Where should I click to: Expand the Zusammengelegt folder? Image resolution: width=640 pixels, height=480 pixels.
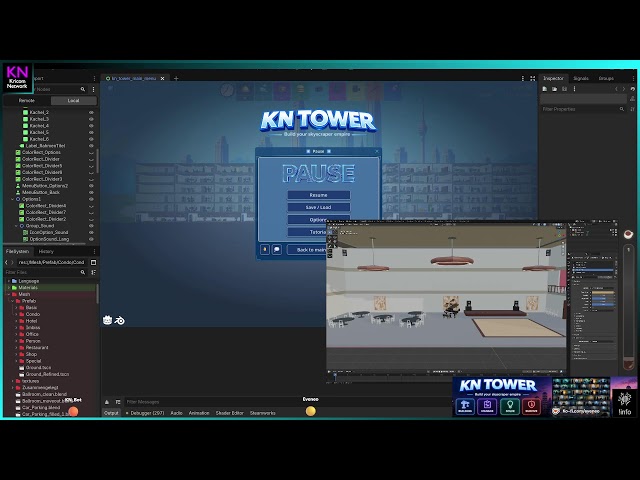tap(13, 388)
